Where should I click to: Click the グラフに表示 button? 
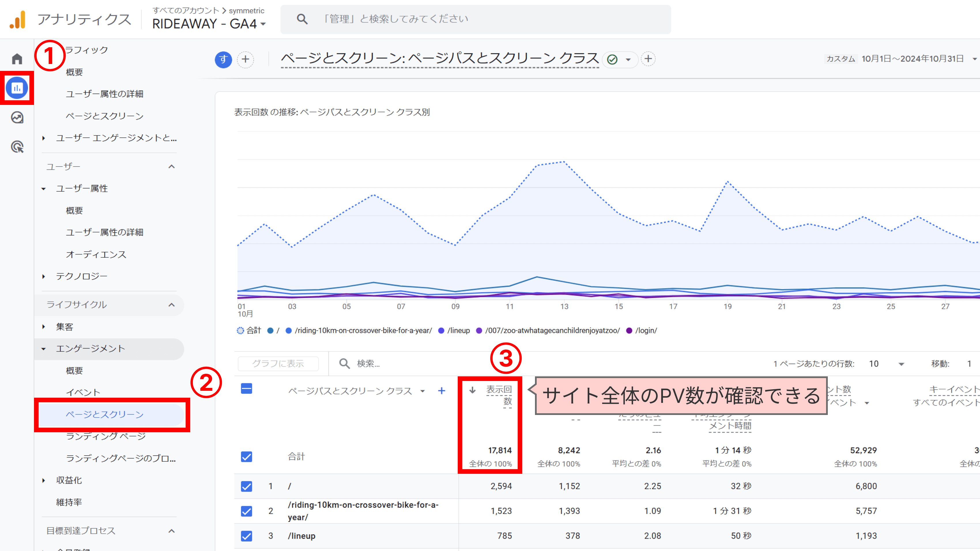coord(278,364)
